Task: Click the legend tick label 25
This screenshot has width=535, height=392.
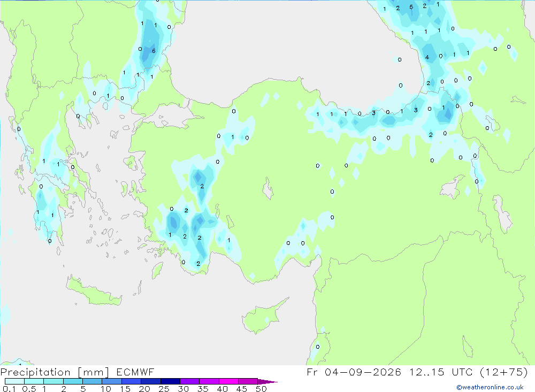Action: 164,389
